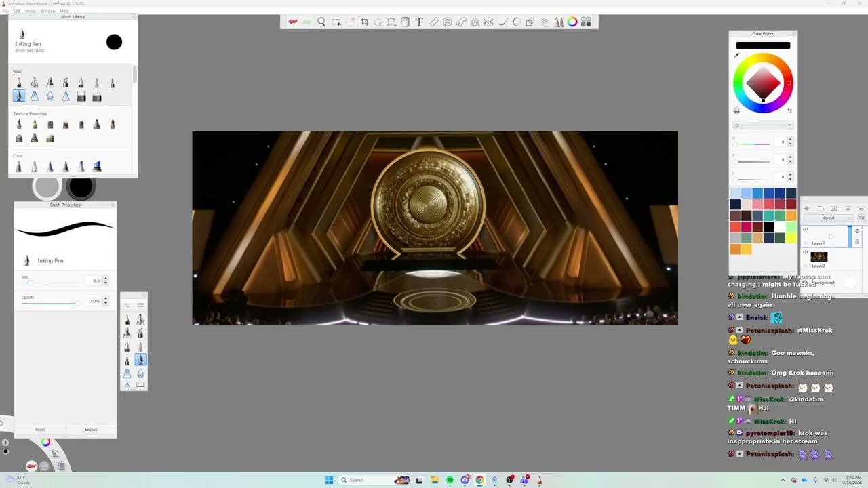Click Reset in Brush Properties
868x488 pixels.
pyautogui.click(x=39, y=430)
